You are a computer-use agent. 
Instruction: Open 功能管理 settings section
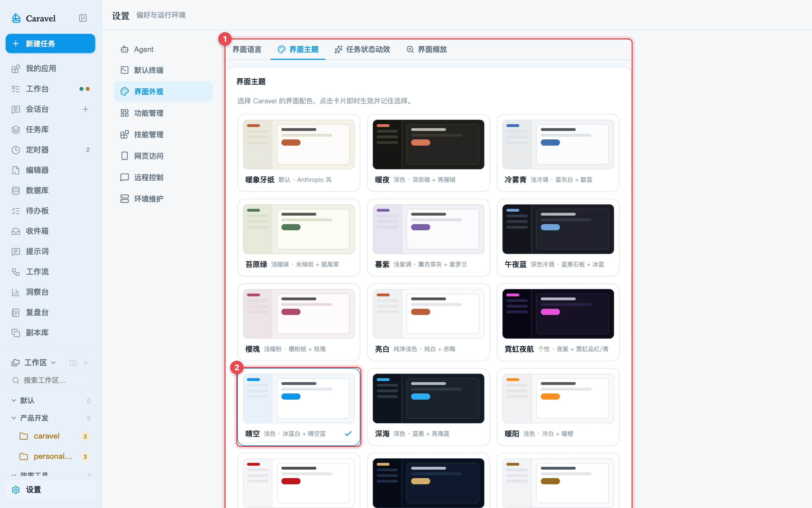click(x=164, y=113)
